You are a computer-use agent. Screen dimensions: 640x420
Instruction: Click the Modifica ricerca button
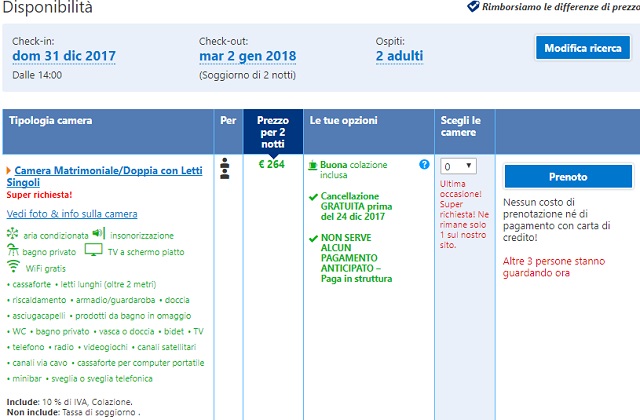click(583, 48)
